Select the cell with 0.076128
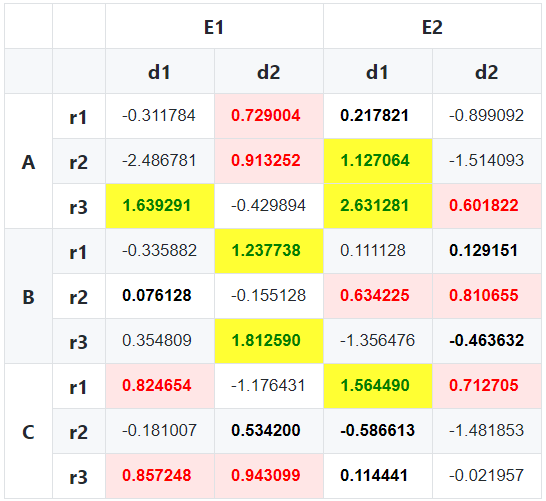 pos(160,296)
